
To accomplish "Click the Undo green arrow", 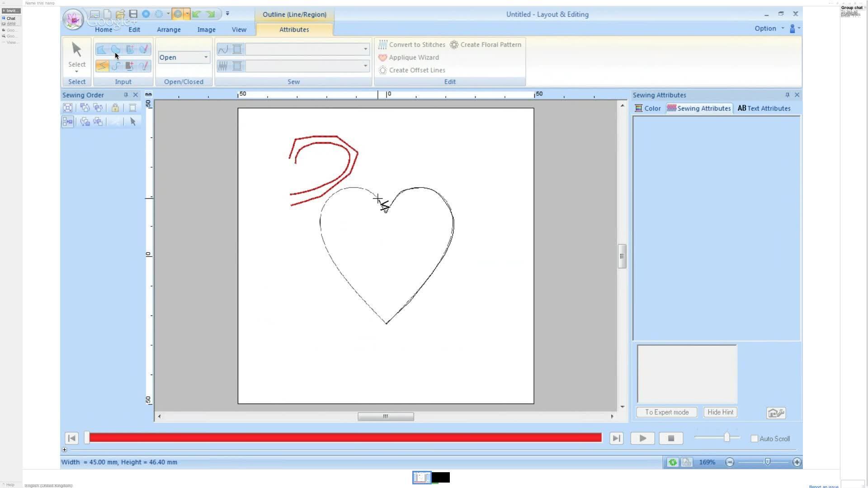I will (x=196, y=14).
